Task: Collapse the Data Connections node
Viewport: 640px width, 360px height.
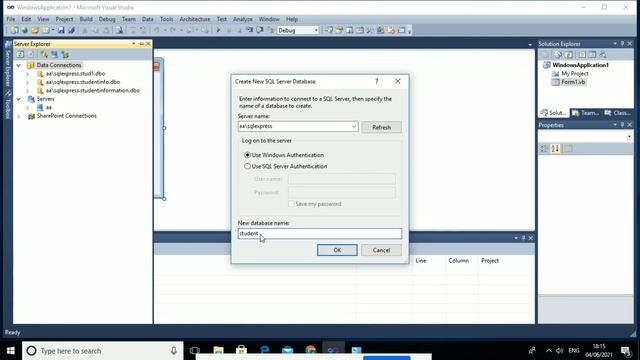Action: [x=18, y=65]
